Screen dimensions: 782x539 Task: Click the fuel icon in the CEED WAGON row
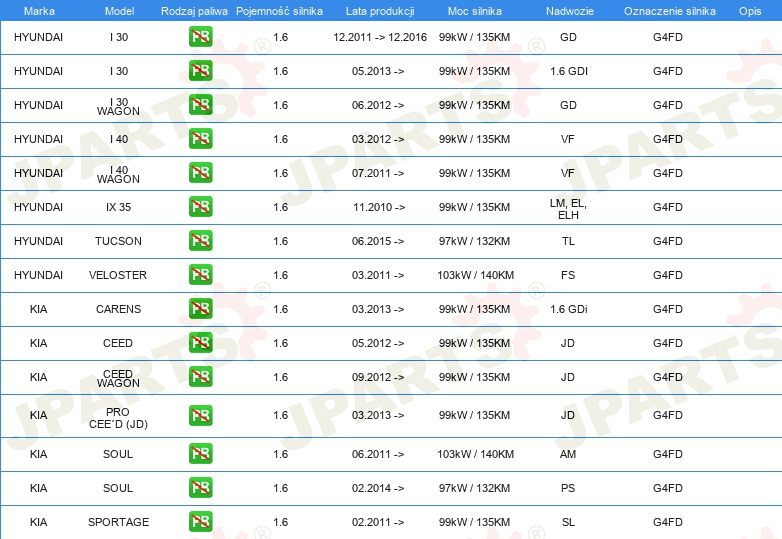(200, 376)
